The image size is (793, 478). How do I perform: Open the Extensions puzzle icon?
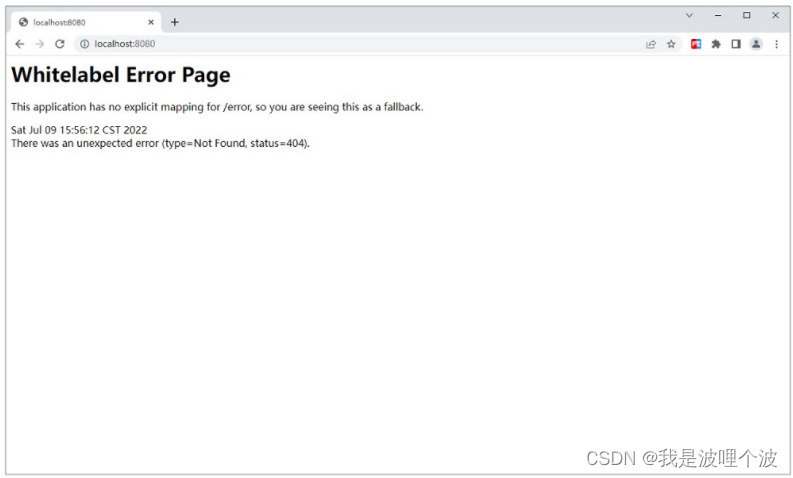coord(716,44)
